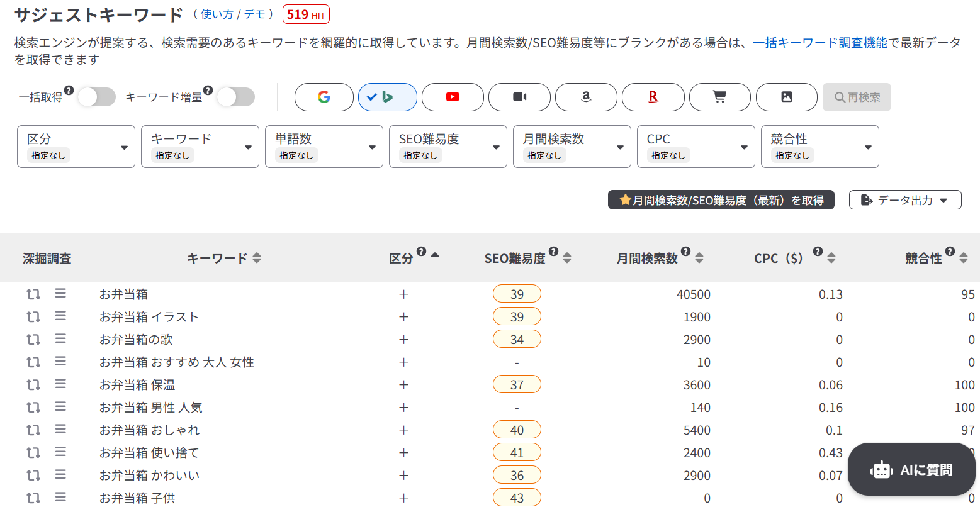Select the video camera source icon

519,97
